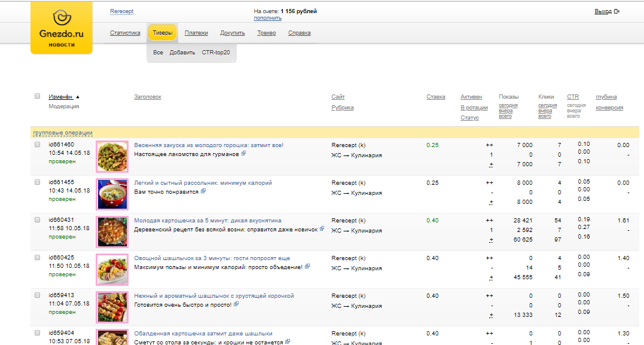Click the logout icon beside Выход
The image size is (644, 345).
click(x=617, y=11)
